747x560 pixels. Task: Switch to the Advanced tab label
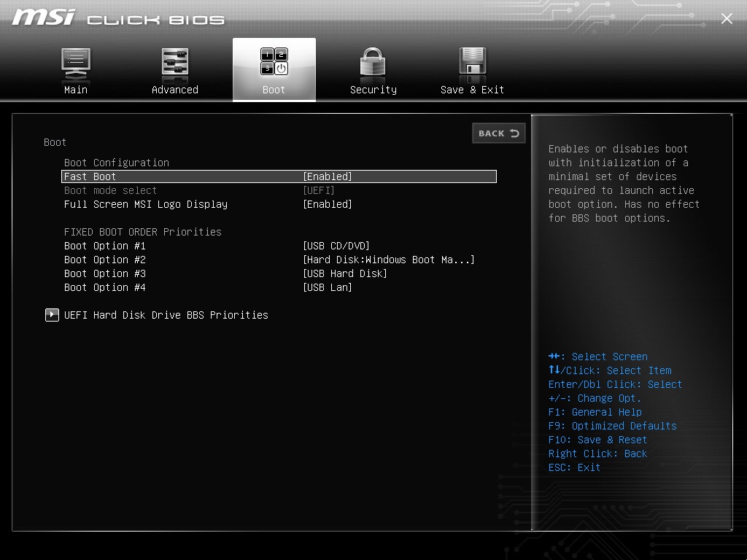(x=175, y=90)
